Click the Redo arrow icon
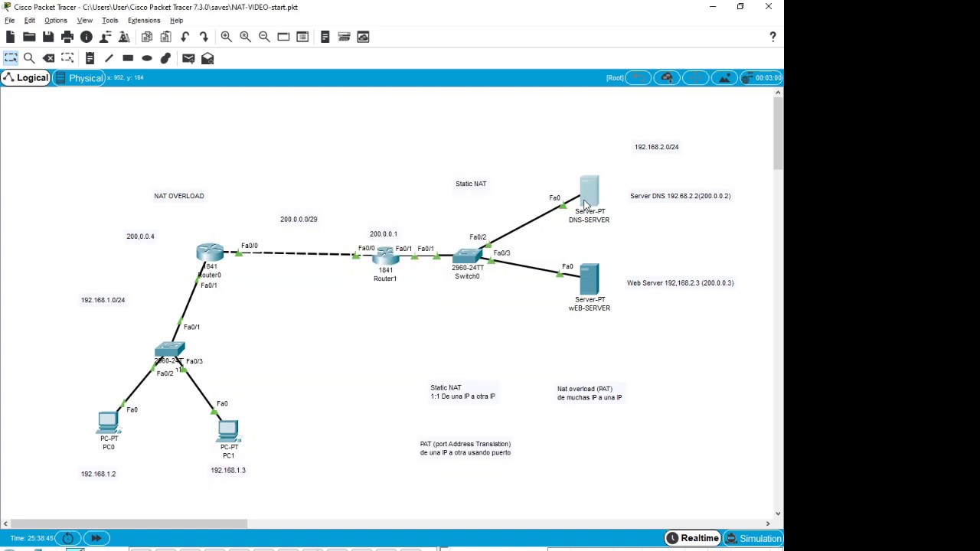 (x=204, y=37)
